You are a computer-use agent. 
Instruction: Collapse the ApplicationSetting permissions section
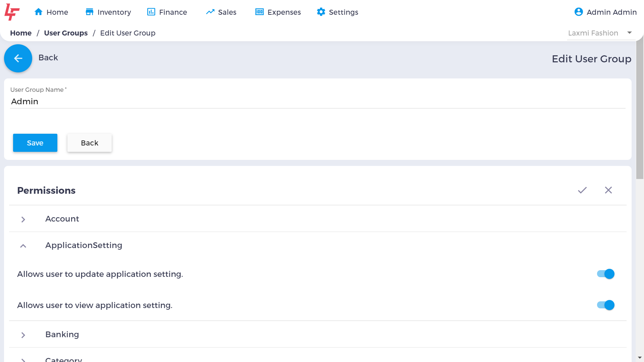coord(23,245)
